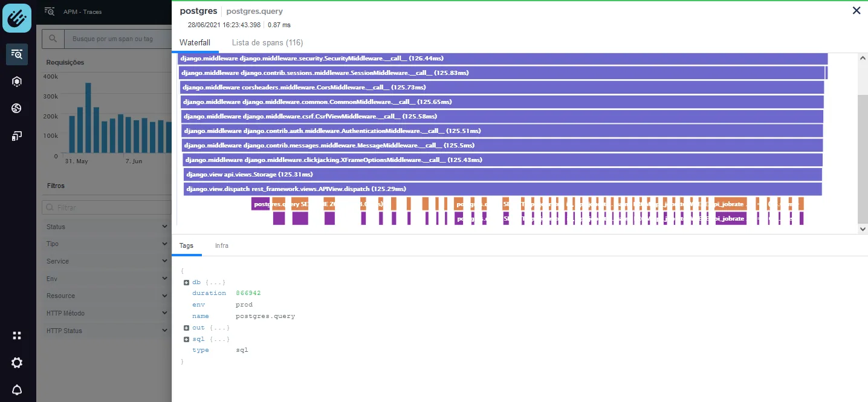Viewport: 868px width, 402px height.
Task: Open the Status filter dropdown
Action: click(x=107, y=227)
